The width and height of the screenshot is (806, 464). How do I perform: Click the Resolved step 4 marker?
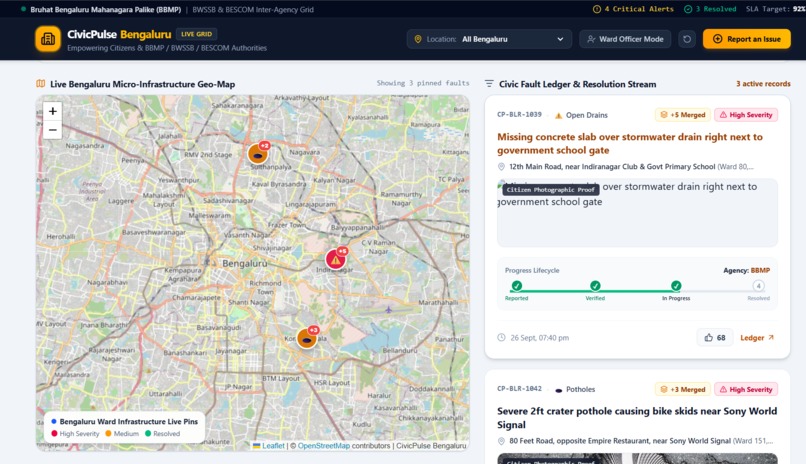click(758, 286)
